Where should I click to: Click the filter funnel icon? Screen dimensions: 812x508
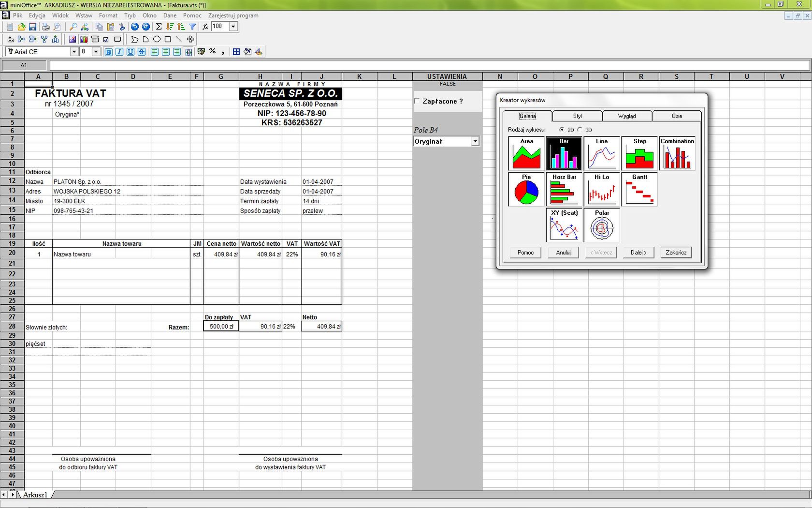(192, 27)
